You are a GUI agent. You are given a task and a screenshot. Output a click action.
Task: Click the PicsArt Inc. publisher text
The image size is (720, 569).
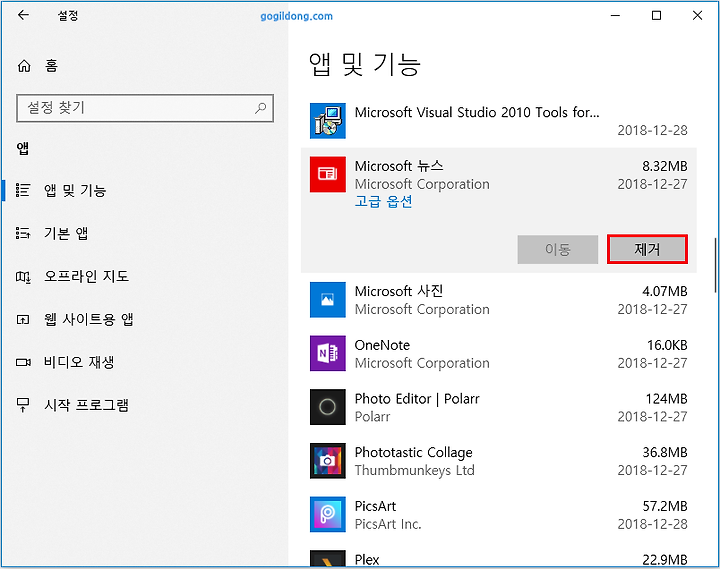(x=388, y=524)
